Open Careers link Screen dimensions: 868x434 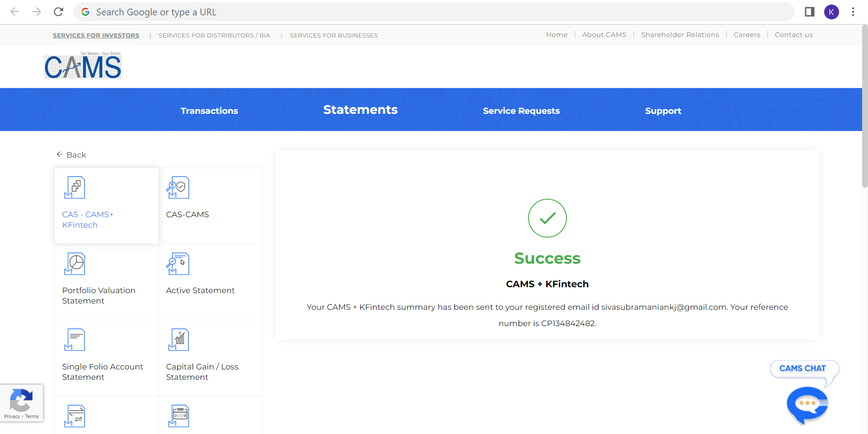pos(746,35)
